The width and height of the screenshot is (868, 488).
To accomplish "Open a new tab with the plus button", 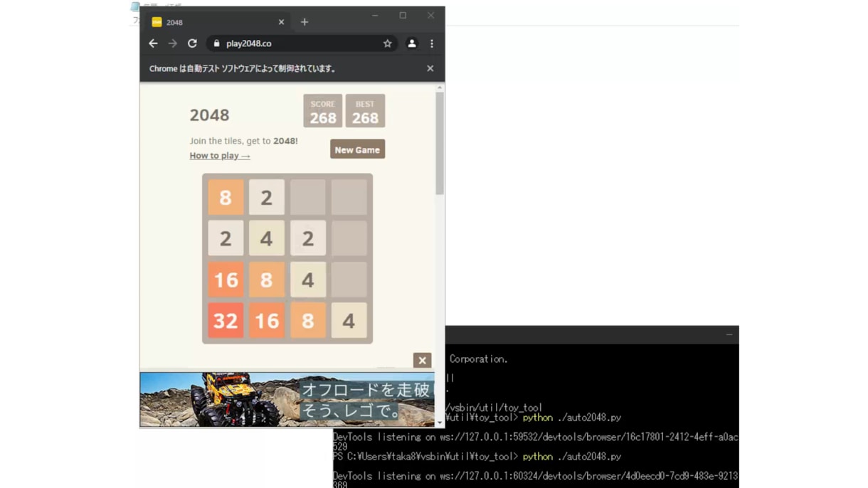I will [305, 22].
